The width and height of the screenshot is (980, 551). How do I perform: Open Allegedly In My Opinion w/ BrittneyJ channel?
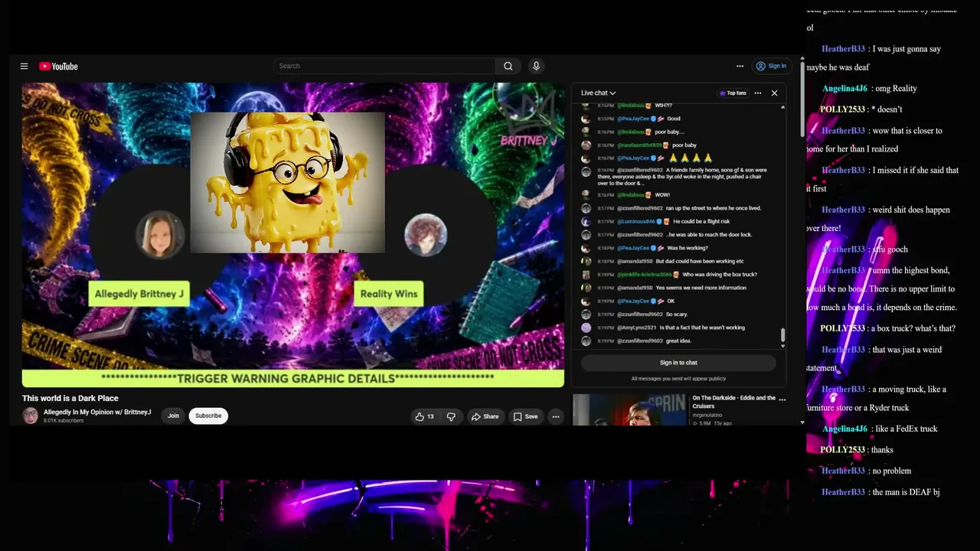click(x=97, y=412)
